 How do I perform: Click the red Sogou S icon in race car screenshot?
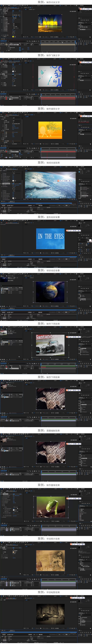tap(67, 337)
